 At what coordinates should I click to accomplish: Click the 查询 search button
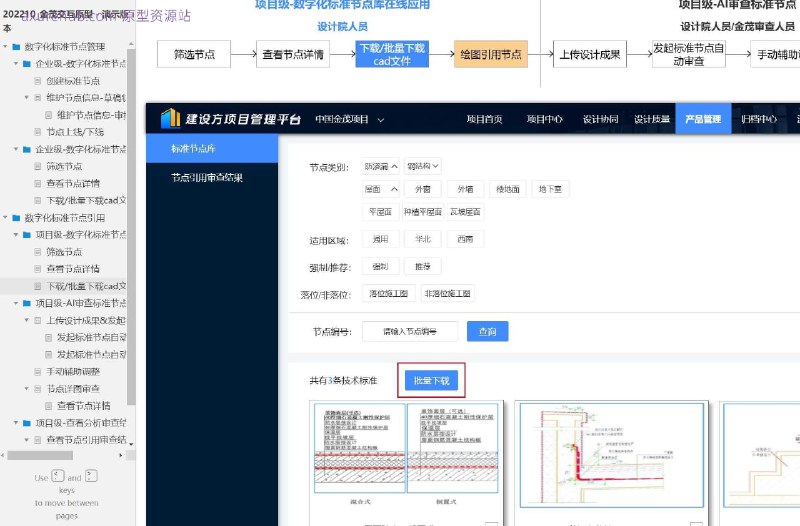point(487,332)
